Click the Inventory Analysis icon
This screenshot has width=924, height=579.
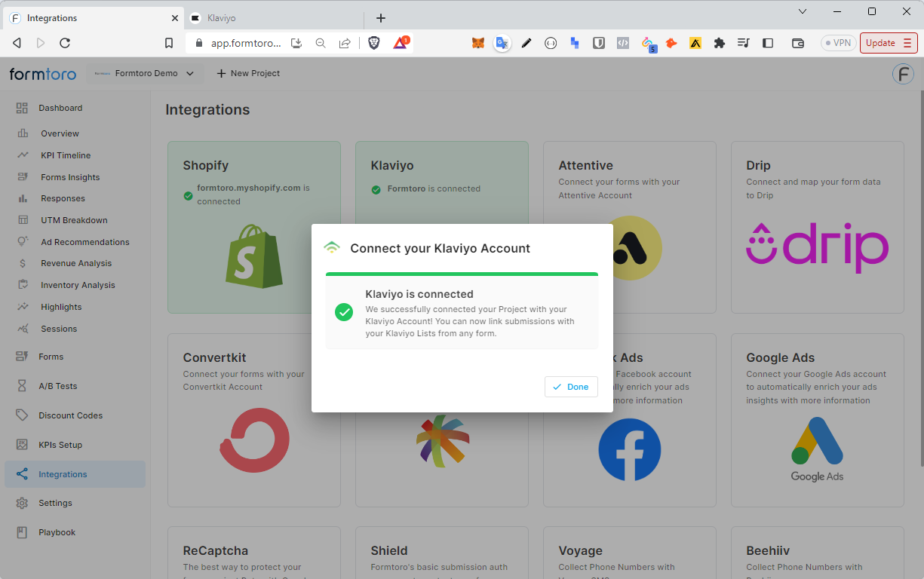(23, 285)
